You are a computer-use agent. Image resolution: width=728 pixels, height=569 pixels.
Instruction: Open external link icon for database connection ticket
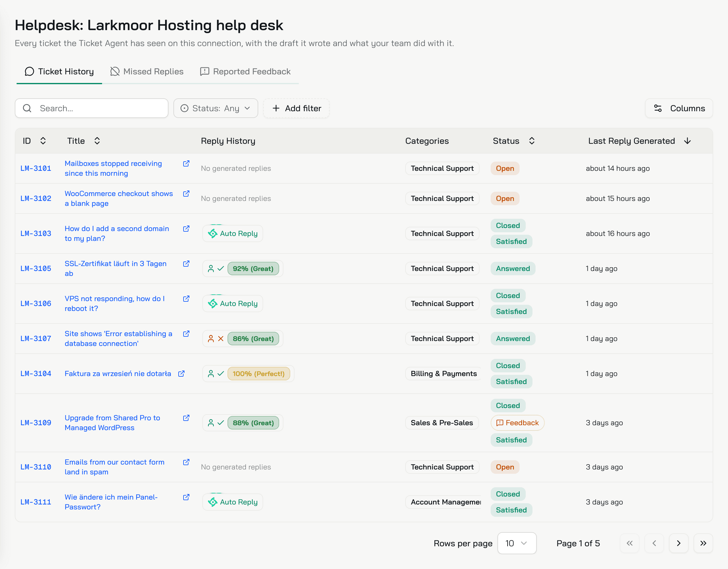(186, 333)
